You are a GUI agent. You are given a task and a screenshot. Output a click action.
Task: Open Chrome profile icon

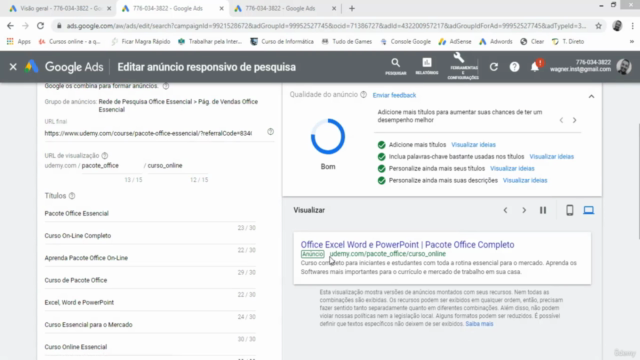tap(617, 26)
